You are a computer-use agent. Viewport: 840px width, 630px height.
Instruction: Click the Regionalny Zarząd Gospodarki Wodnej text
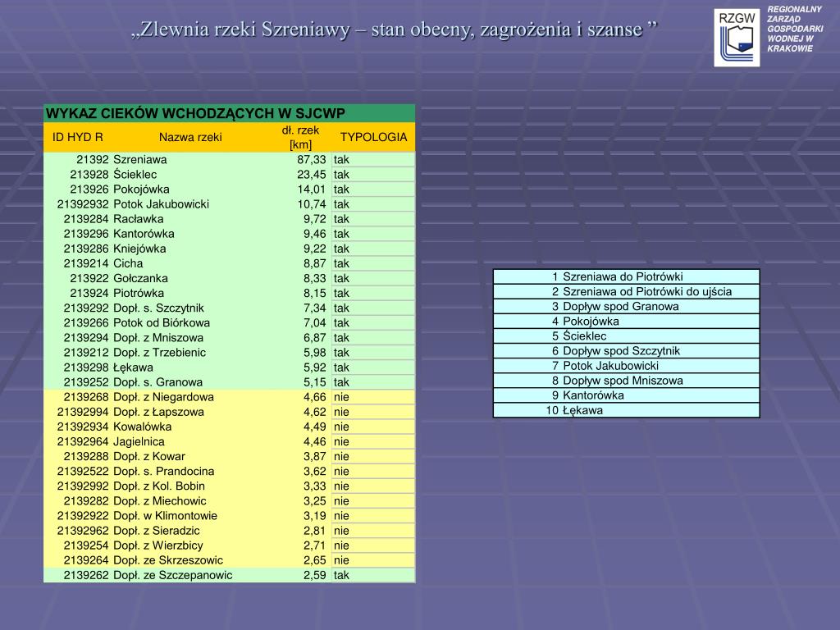(795, 29)
